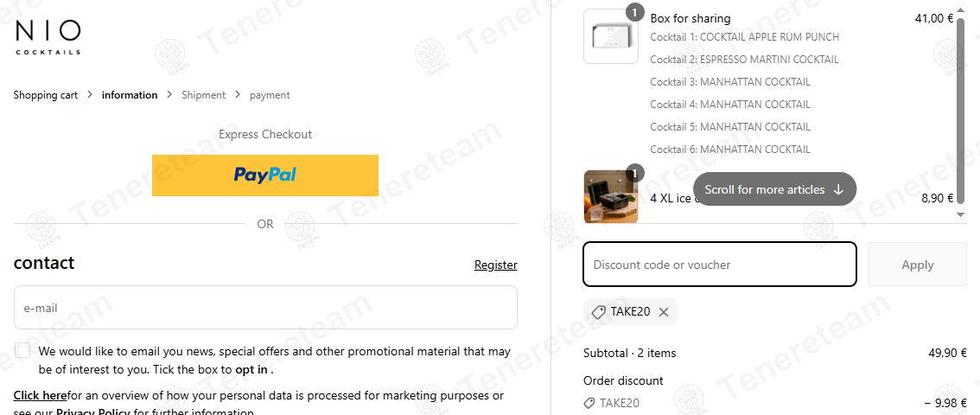This screenshot has width=980, height=415.
Task: Click the 4 XL ice cube tray thumbnail
Action: [x=611, y=197]
